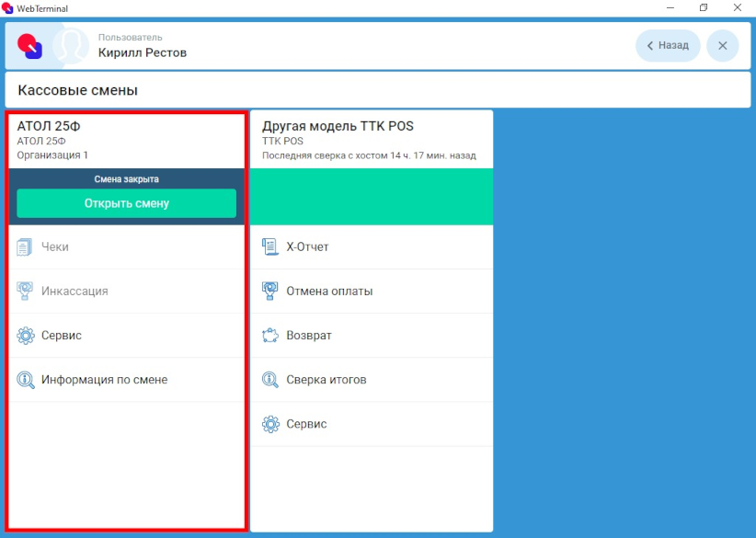Click magnifier info icon beside Информация по смене
This screenshot has width=756, height=538.
point(26,380)
